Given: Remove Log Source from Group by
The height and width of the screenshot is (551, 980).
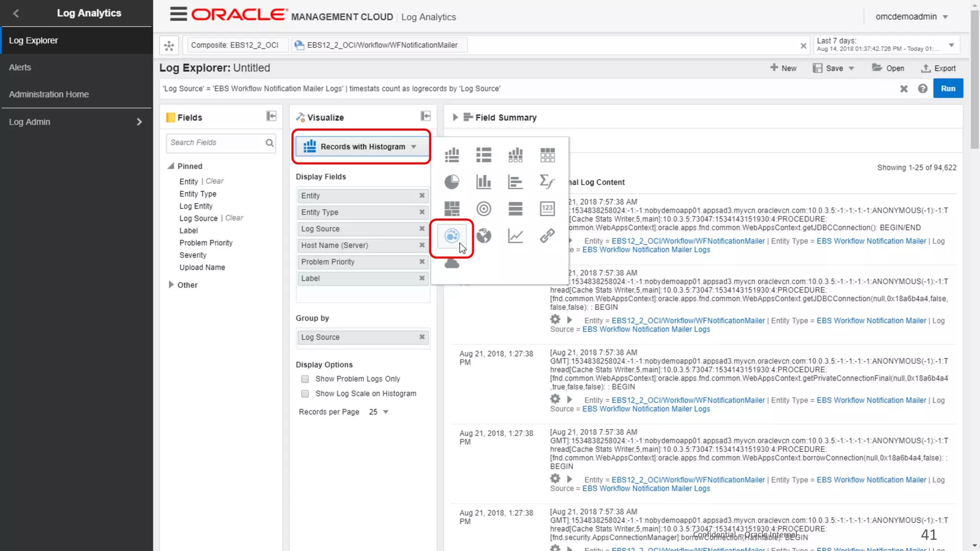Looking at the screenshot, I should (x=422, y=337).
